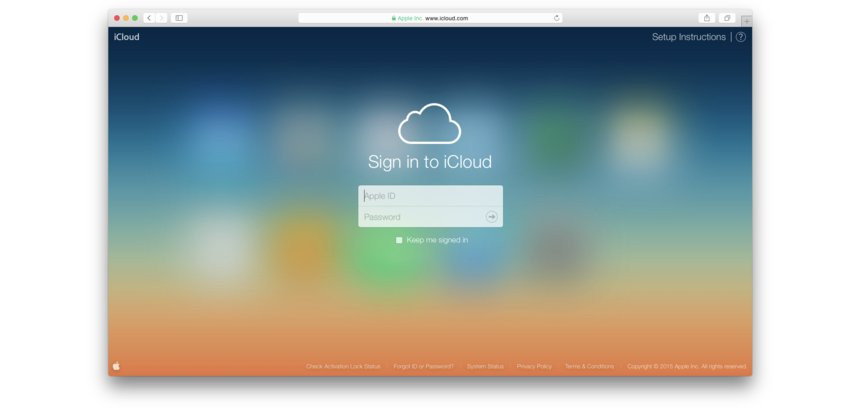This screenshot has width=860, height=412.
Task: Open Terms & Conditions link
Action: [590, 366]
